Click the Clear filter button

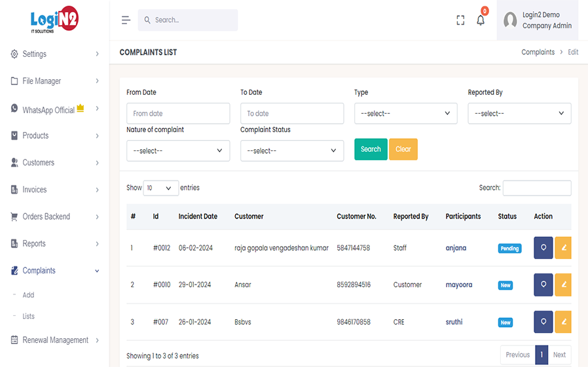point(403,149)
